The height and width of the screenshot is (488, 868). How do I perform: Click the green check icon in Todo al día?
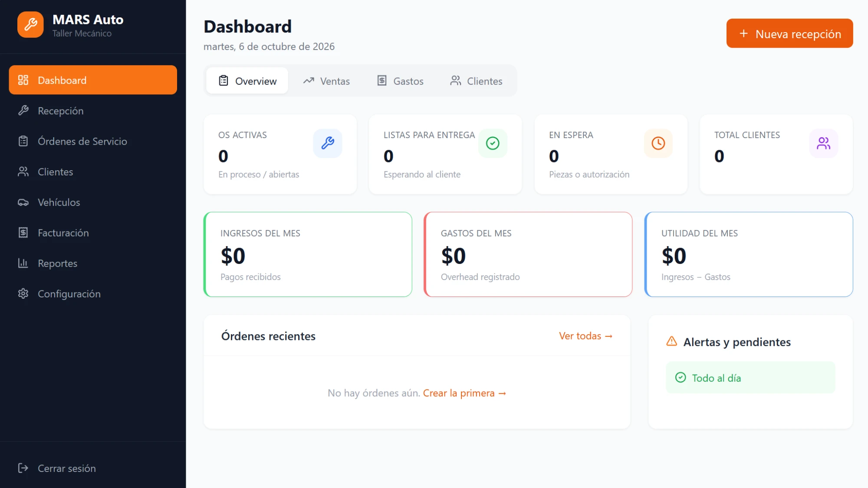click(x=681, y=378)
